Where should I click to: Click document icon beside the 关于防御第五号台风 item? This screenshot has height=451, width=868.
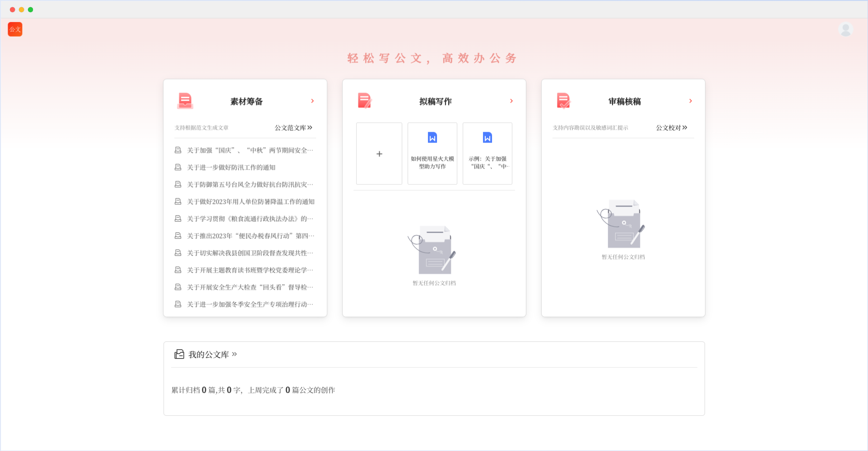(178, 184)
